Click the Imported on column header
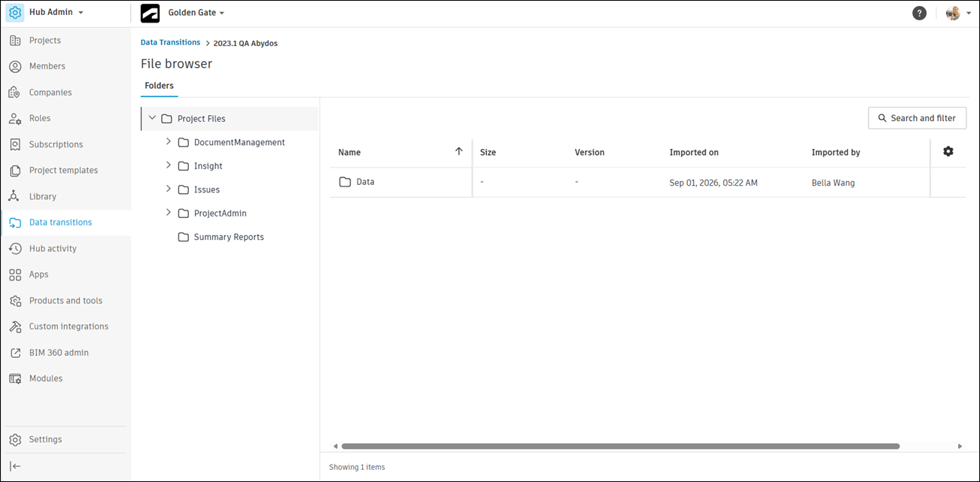This screenshot has height=482, width=980. 694,153
